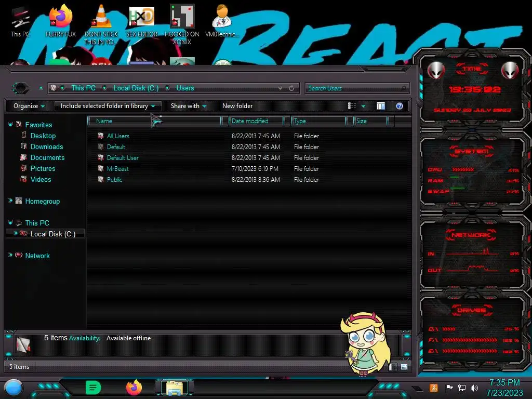Click the MrBeast folder icon
Viewport: 532px width, 399px height.
101,169
